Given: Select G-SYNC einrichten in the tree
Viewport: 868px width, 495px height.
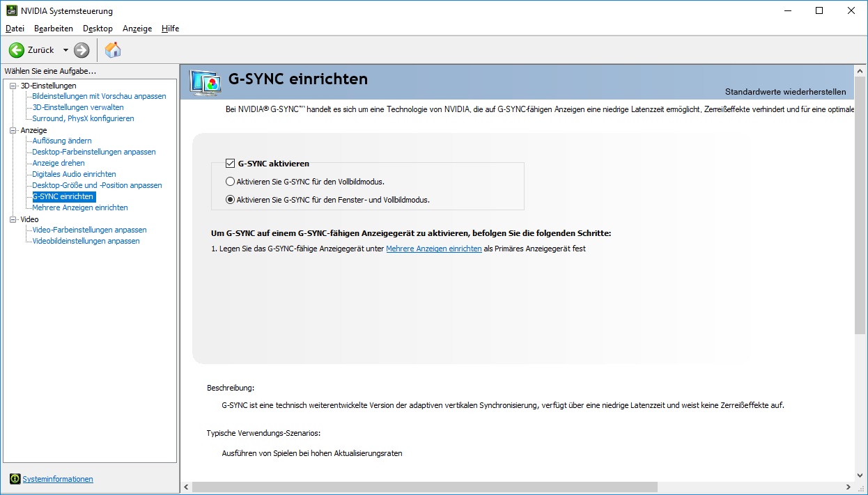Looking at the screenshot, I should [63, 196].
